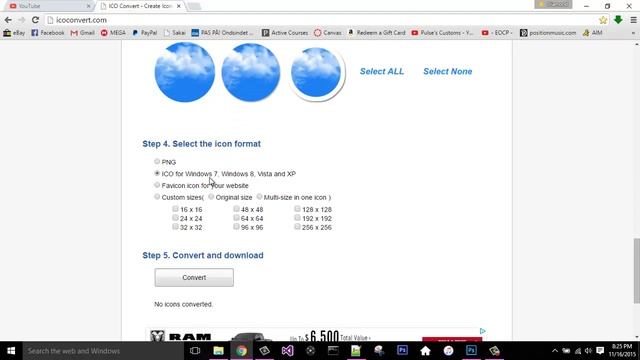The height and width of the screenshot is (360, 640).
Task: Show hidden system tray icons
Action: point(555,351)
